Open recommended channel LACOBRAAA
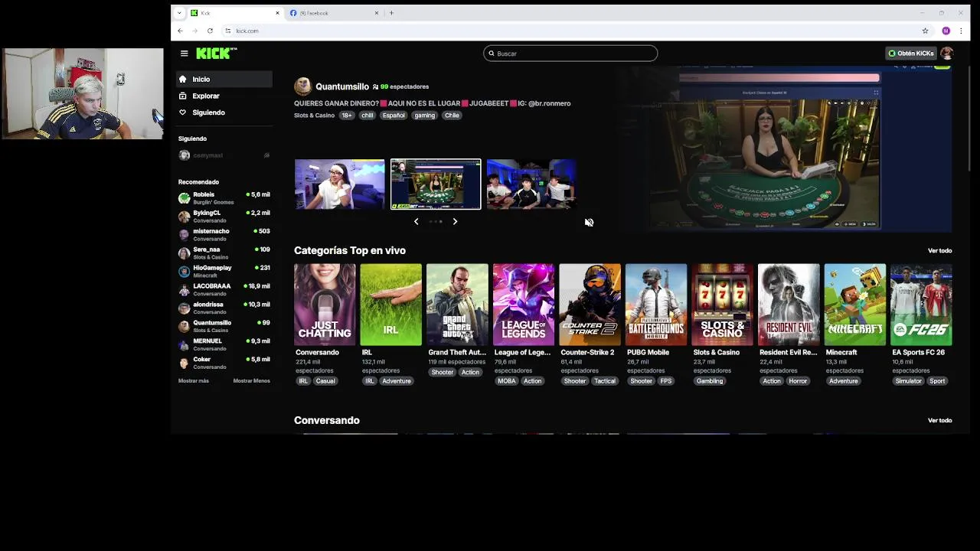This screenshot has width=980, height=551. coord(224,290)
